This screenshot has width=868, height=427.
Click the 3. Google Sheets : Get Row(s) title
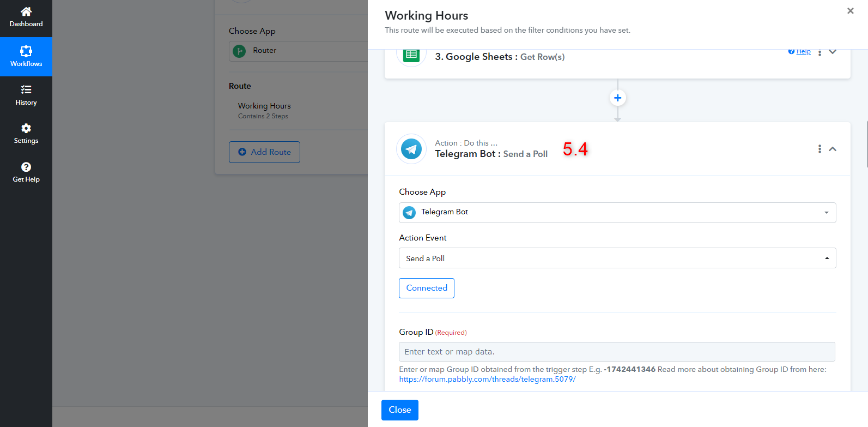click(x=500, y=57)
